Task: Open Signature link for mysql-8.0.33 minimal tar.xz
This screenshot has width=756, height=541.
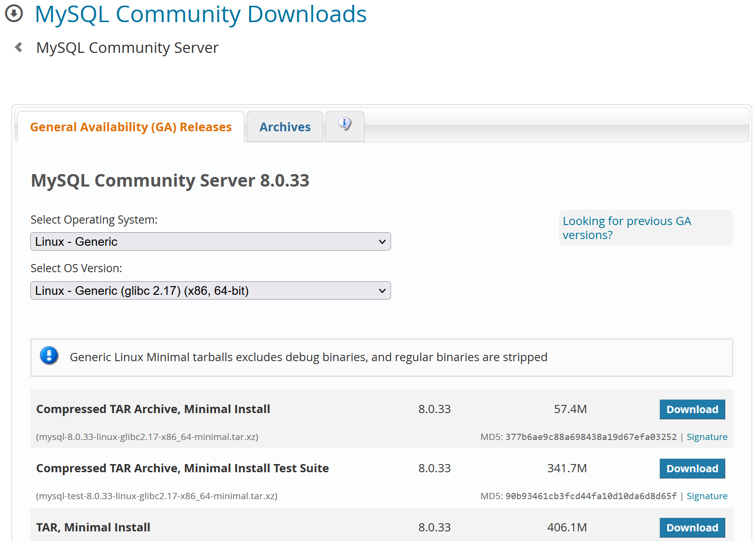Action: pyautogui.click(x=707, y=437)
